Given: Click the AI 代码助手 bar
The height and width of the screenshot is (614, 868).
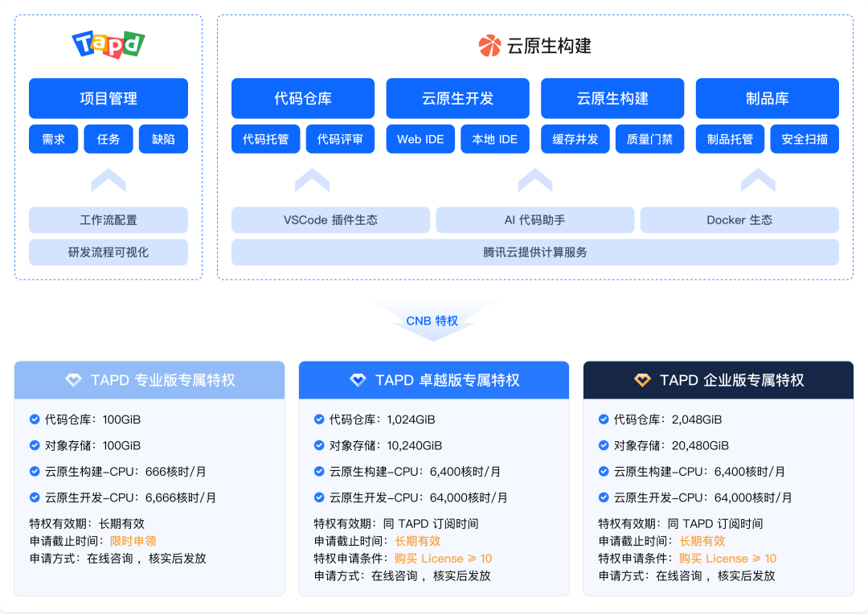Looking at the screenshot, I should [x=534, y=219].
